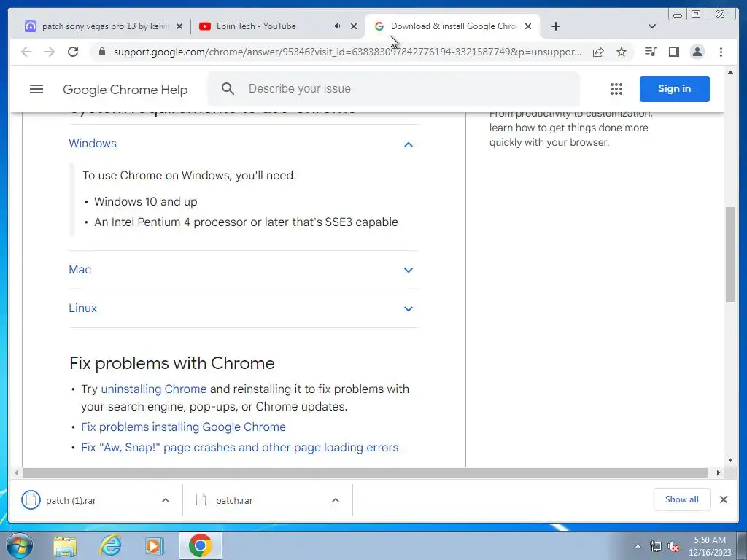Open Fix problems installing Google Chrome link
747x560 pixels.
pos(183,427)
